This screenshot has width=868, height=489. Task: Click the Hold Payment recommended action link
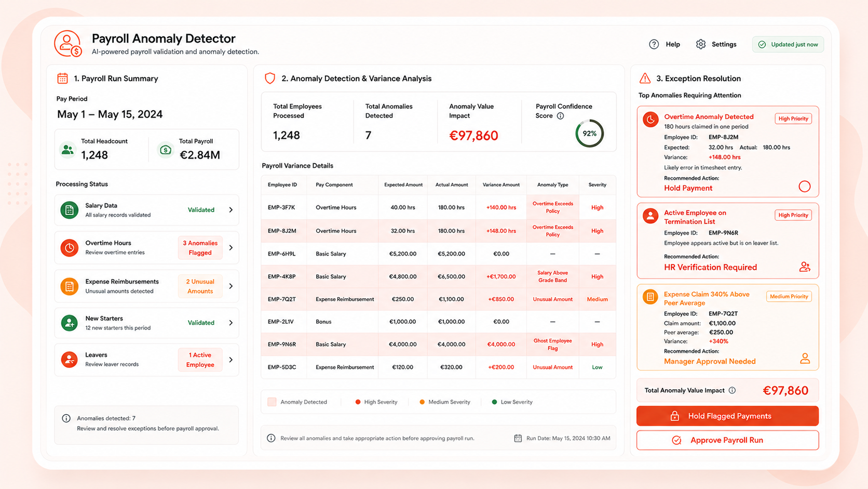pos(688,188)
